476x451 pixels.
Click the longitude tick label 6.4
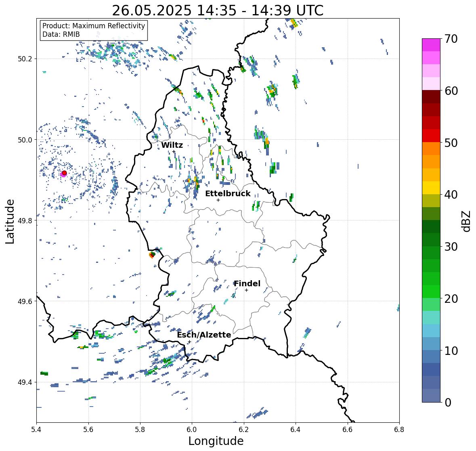click(296, 430)
